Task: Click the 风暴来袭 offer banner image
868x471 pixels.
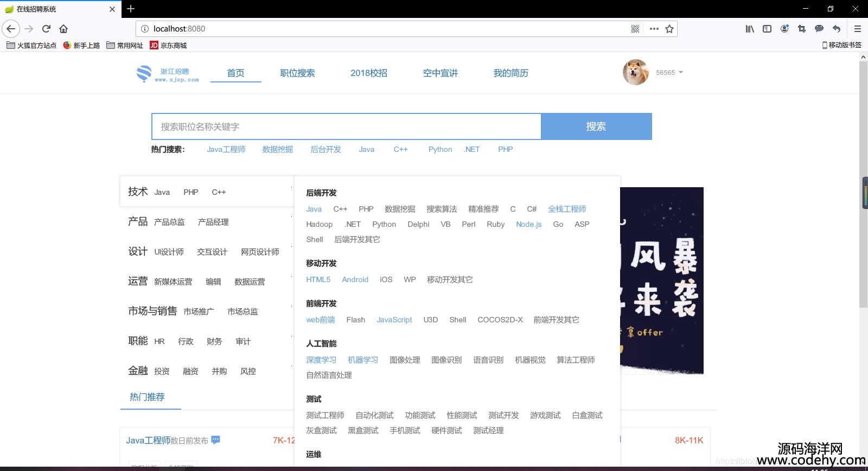Action: coord(662,281)
